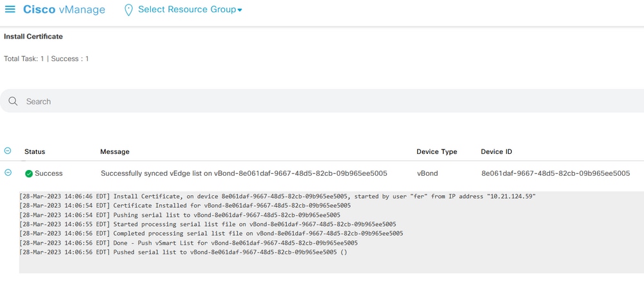Image resolution: width=644 pixels, height=293 pixels.
Task: Click log line 'Pushed serial list to vBond'
Action: [183, 252]
